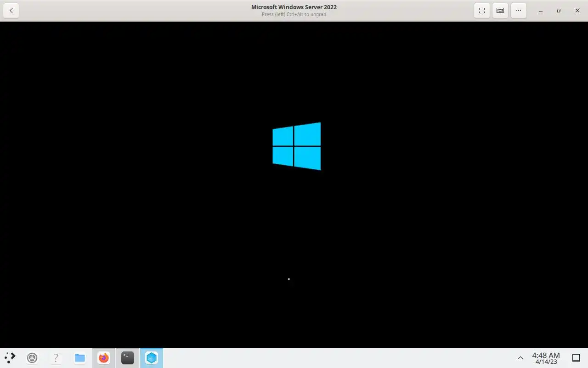The width and height of the screenshot is (588, 368).
Task: Select the Boxes app taskbar icon
Action: (x=152, y=358)
